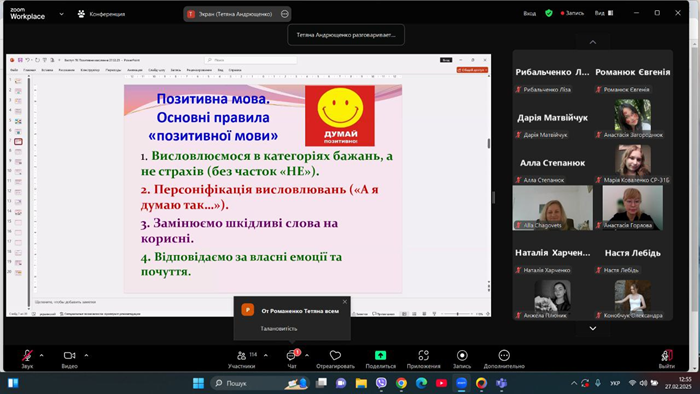Open Viber from the taskbar
This screenshot has height=394, width=700.
coord(381,383)
